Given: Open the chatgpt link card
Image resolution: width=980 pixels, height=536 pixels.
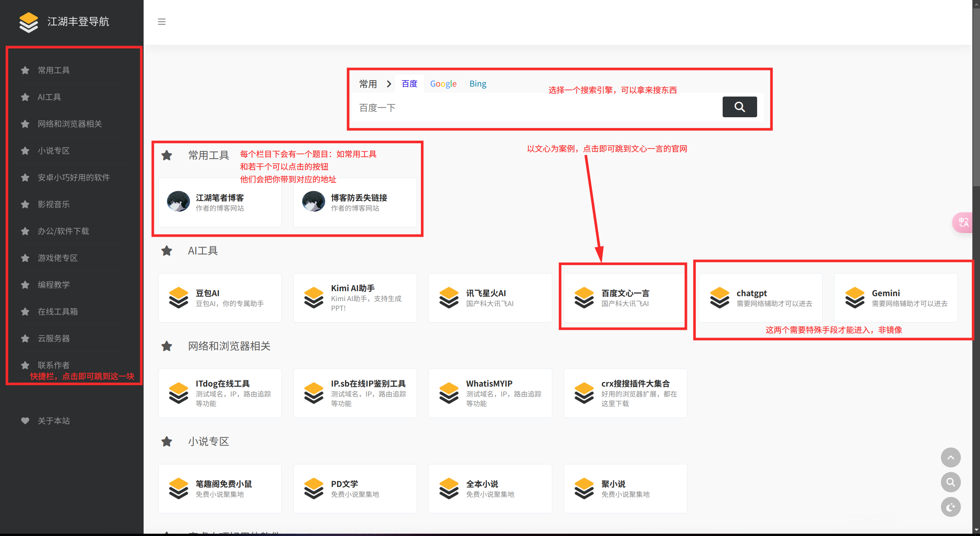Looking at the screenshot, I should tap(760, 298).
